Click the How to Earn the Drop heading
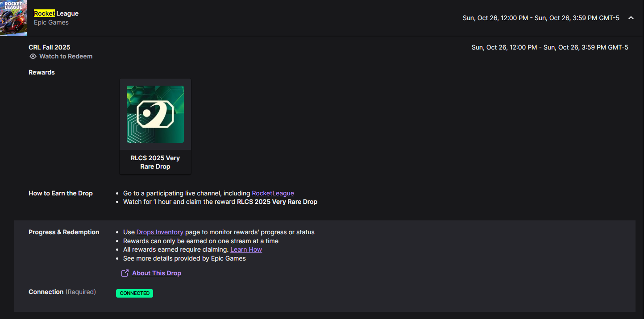This screenshot has width=644, height=319. pos(61,193)
